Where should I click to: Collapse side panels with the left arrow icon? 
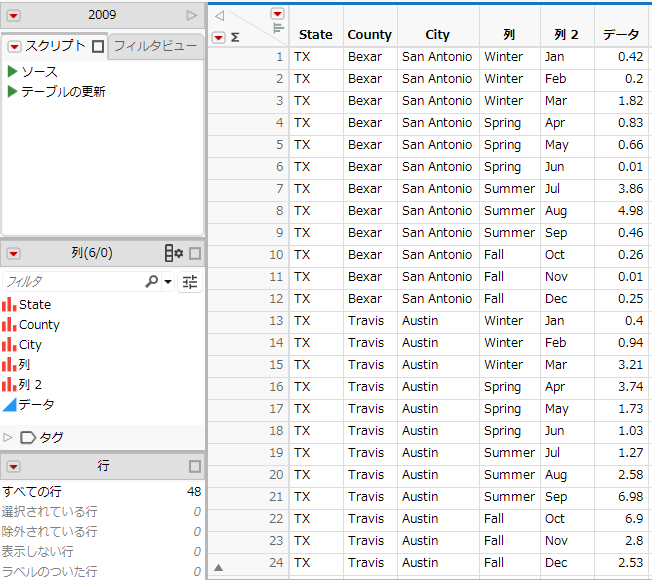(x=220, y=16)
